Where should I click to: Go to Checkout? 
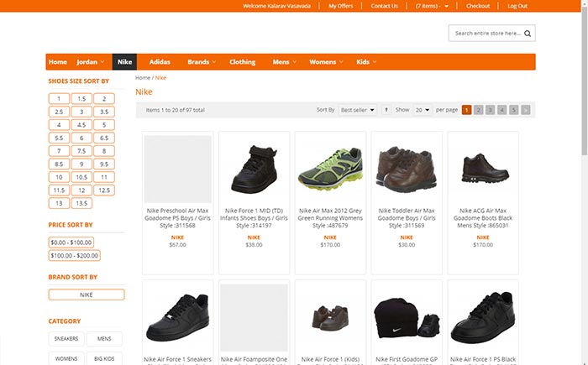[x=478, y=6]
